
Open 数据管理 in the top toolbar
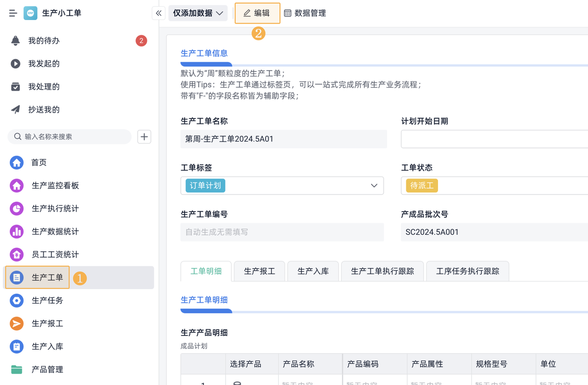click(x=305, y=13)
